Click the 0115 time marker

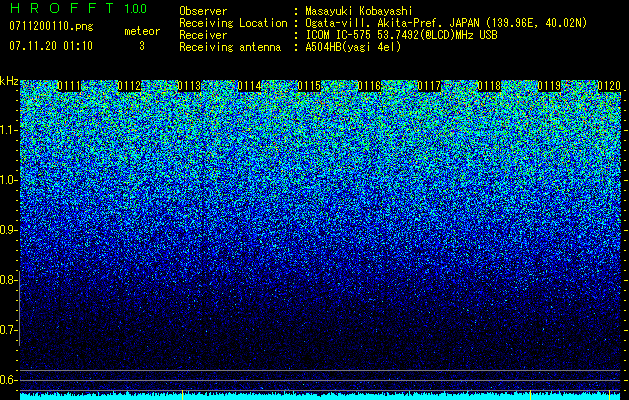(309, 86)
